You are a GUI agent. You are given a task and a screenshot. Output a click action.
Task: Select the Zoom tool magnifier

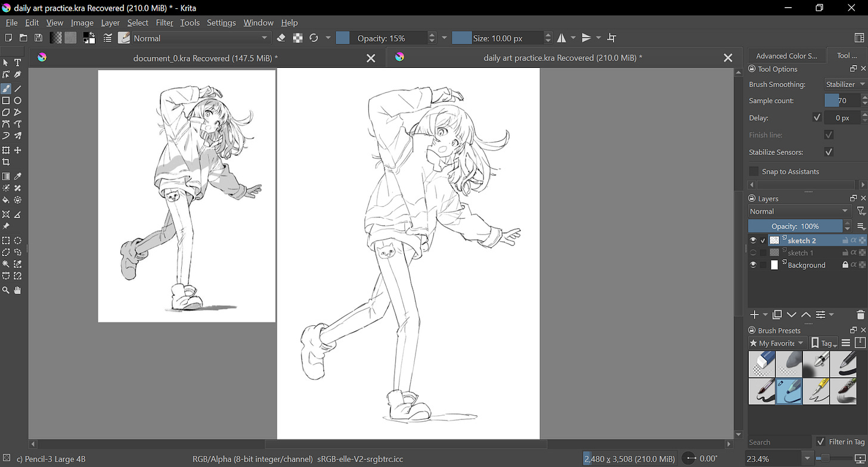point(6,290)
